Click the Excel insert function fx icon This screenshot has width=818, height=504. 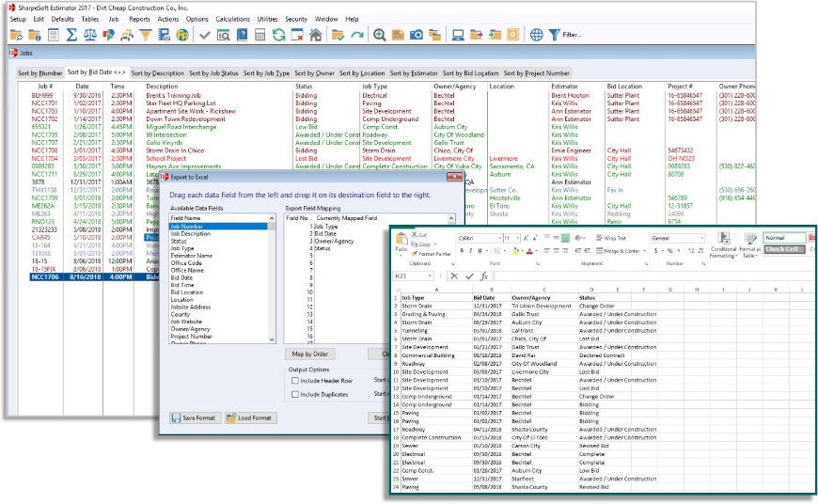tap(484, 276)
